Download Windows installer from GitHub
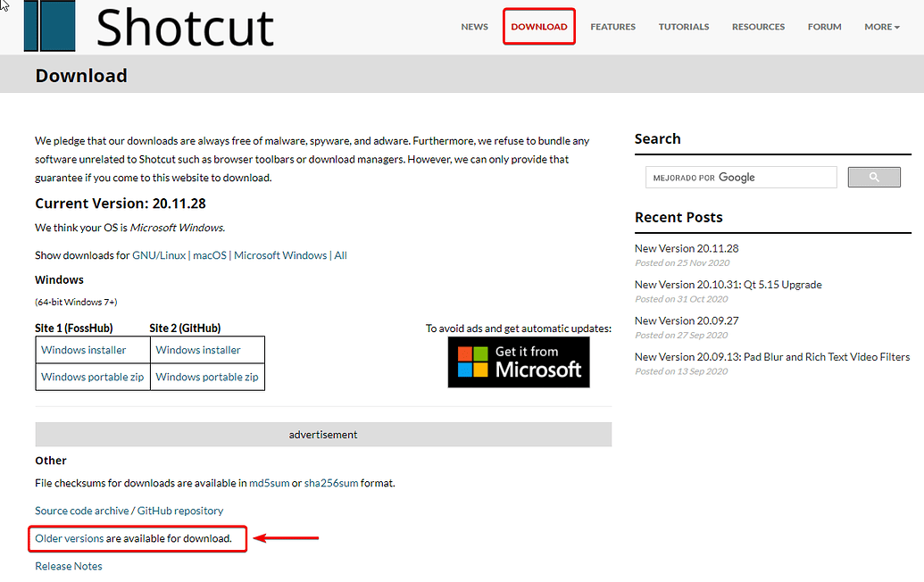This screenshot has height=582, width=924. click(198, 350)
